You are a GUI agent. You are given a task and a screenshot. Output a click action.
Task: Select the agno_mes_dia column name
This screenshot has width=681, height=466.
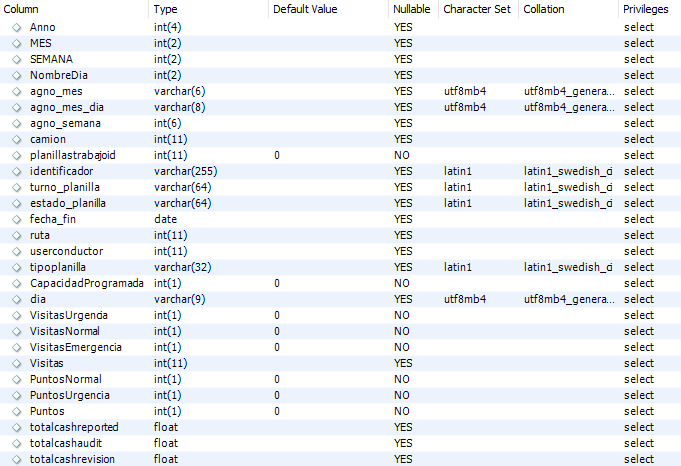67,108
